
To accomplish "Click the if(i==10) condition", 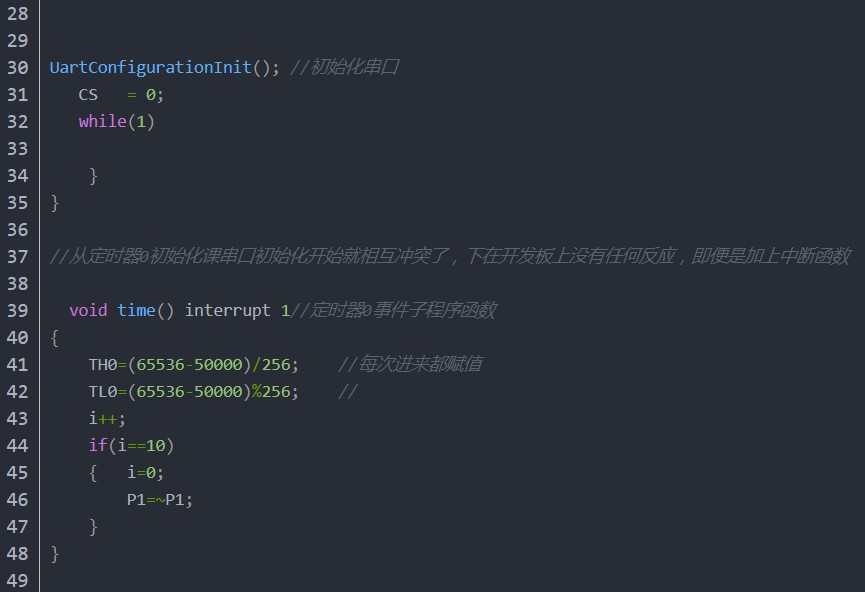I will tap(131, 445).
